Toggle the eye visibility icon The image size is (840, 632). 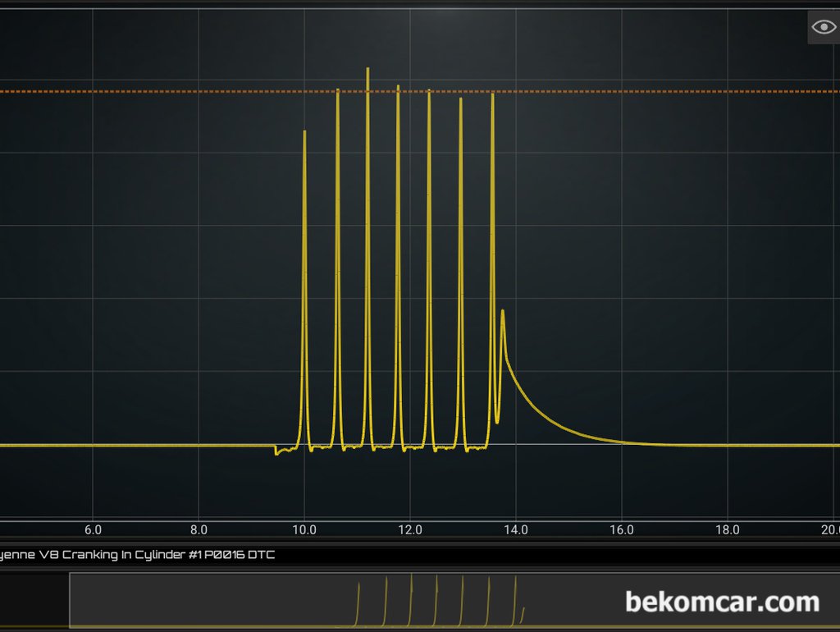click(823, 27)
